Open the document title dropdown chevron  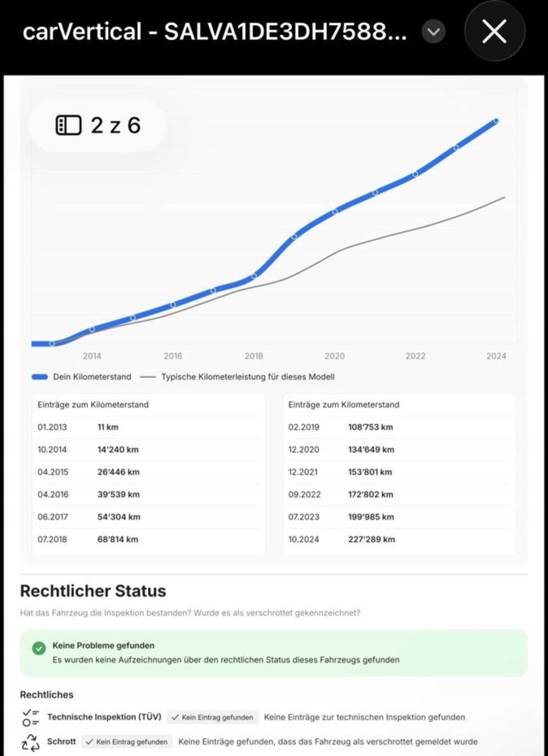(434, 32)
